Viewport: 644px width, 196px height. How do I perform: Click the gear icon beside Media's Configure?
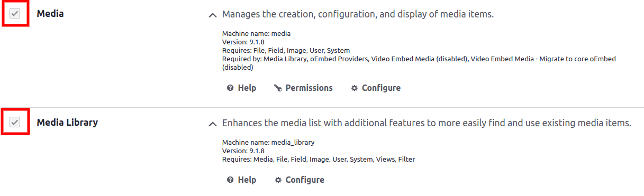click(x=355, y=88)
